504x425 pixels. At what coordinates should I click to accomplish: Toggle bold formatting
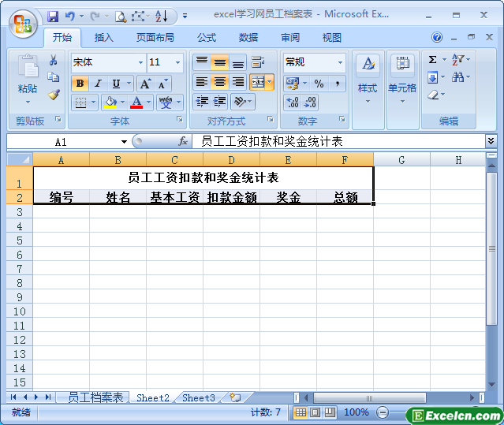click(x=80, y=83)
